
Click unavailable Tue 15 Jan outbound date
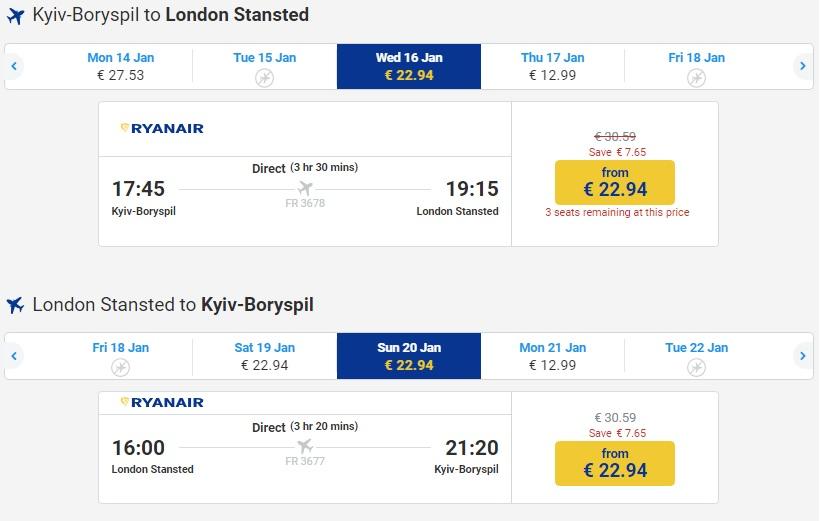coord(265,67)
